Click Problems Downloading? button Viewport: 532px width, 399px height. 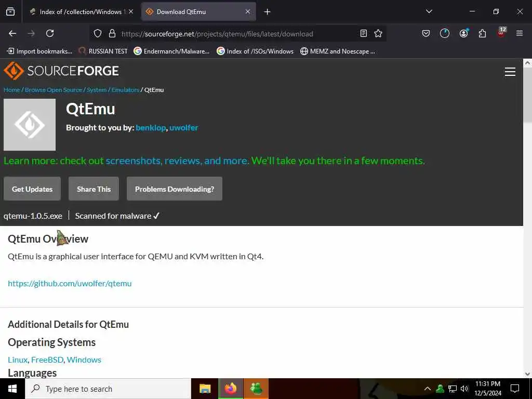pyautogui.click(x=175, y=189)
